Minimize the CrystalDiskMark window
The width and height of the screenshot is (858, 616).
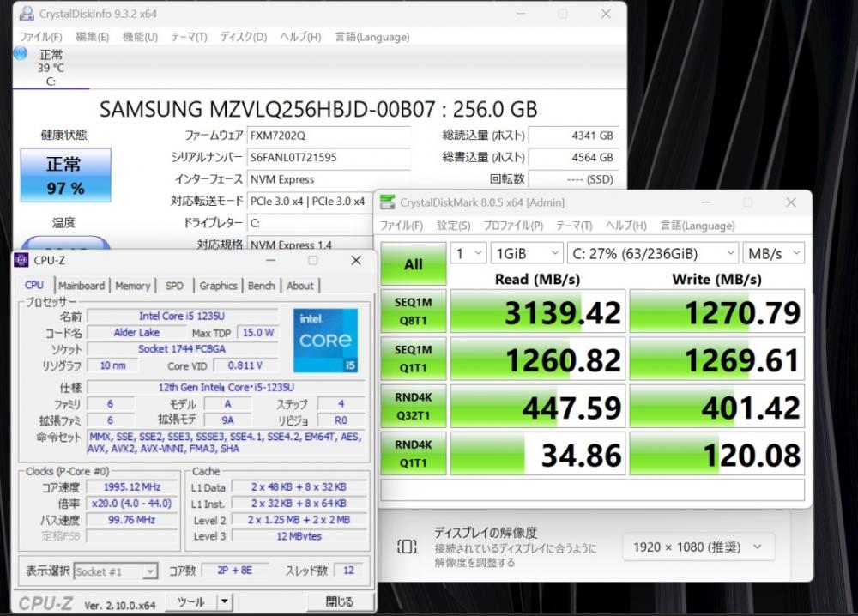pos(706,202)
